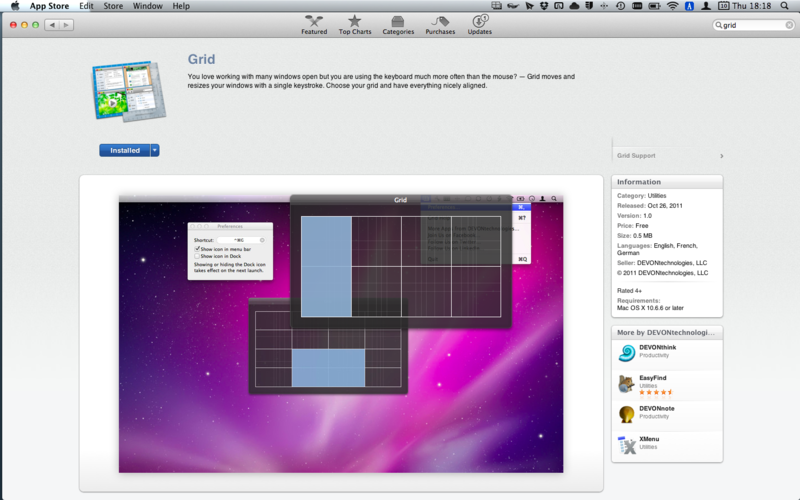This screenshot has width=800, height=500.
Task: Click the sunglasses menu bar icon
Action: 512,6
